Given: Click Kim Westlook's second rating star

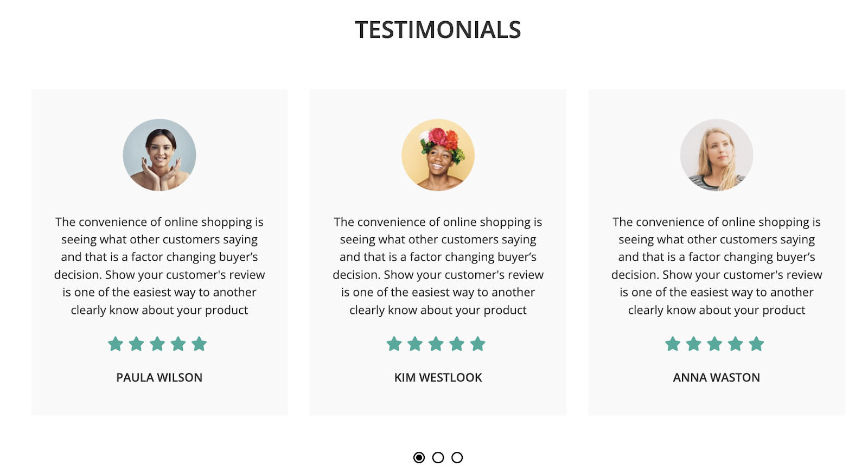Looking at the screenshot, I should coord(415,344).
